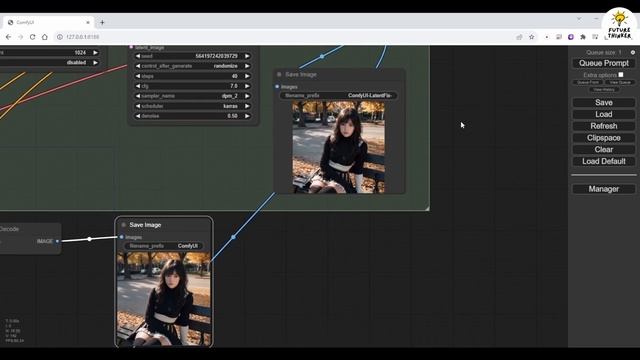Viewport: 640px width, 360px height.
Task: Click the upper Save Image preview thumbnail
Action: (338, 147)
